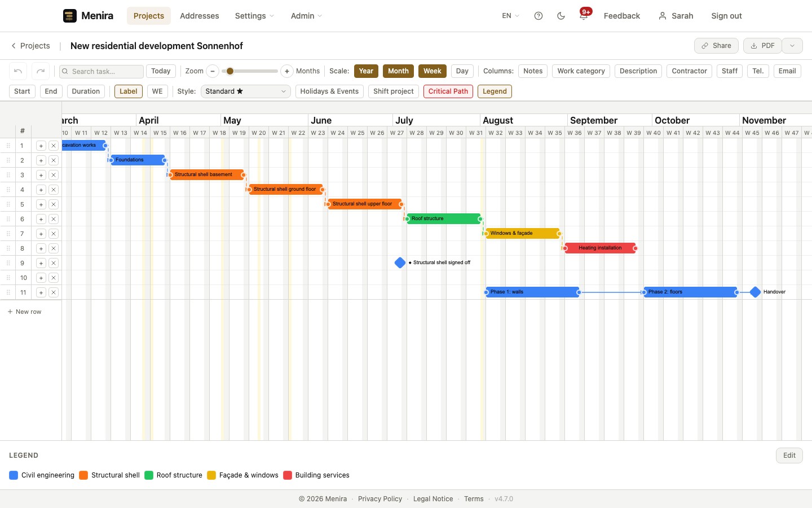Grab the drag handle of row 5

point(8,204)
